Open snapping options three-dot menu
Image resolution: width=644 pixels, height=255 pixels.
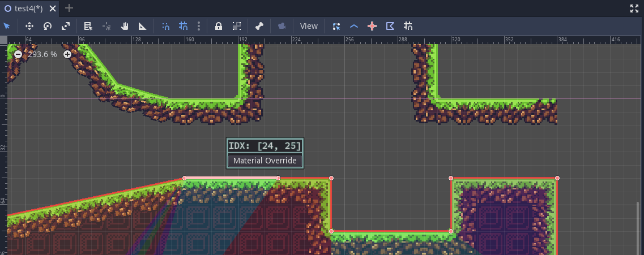(198, 26)
